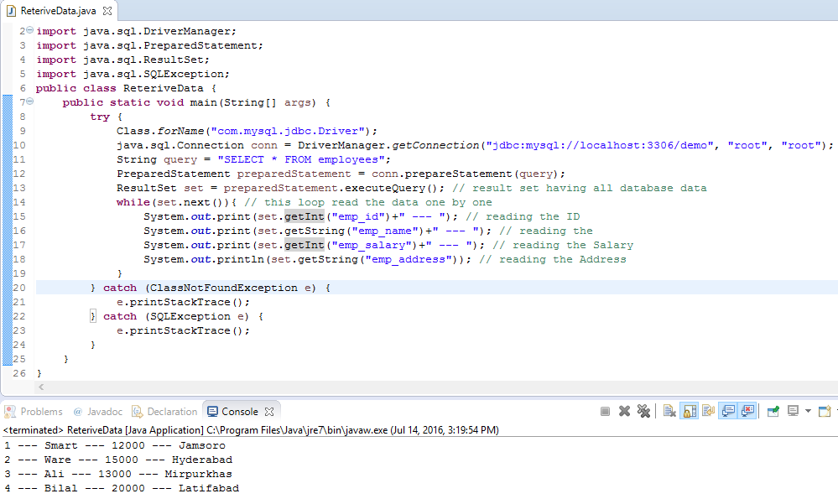Open the Display Selected Console dropdown arrow
Image resolution: width=838 pixels, height=504 pixels.
point(807,412)
